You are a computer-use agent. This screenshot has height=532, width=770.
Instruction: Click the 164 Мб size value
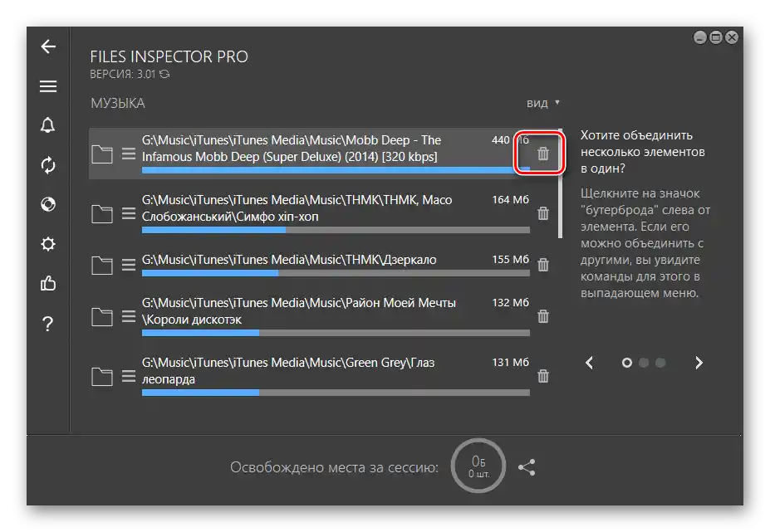(x=510, y=200)
